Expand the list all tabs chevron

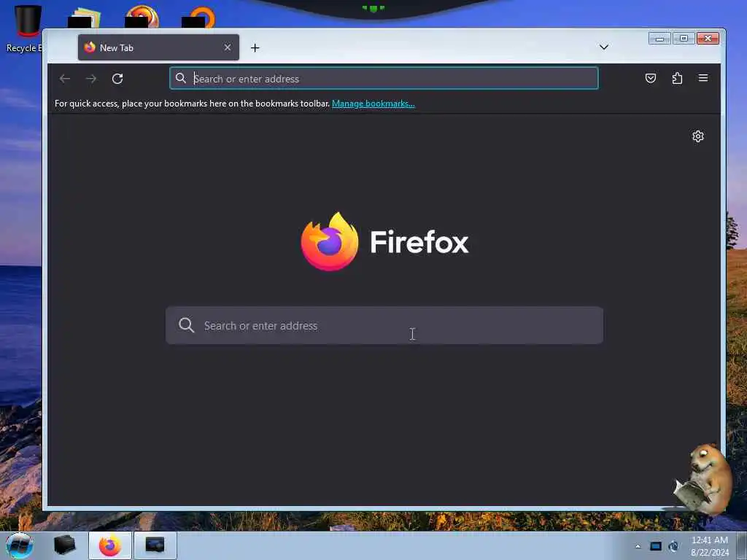click(603, 47)
